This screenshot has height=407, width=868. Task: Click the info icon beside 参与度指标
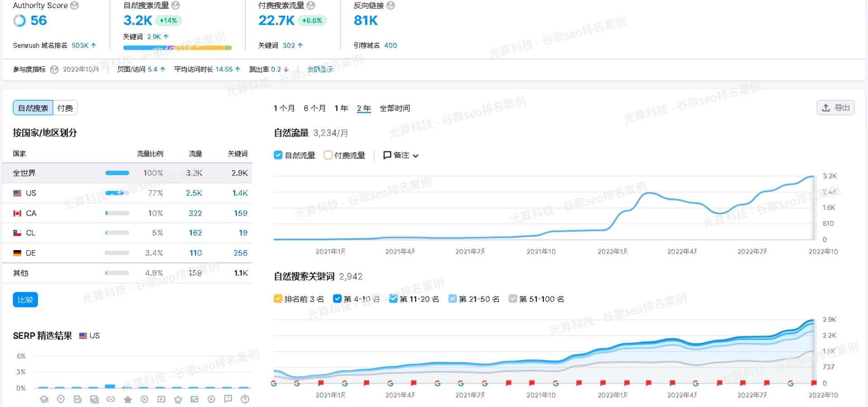click(54, 70)
